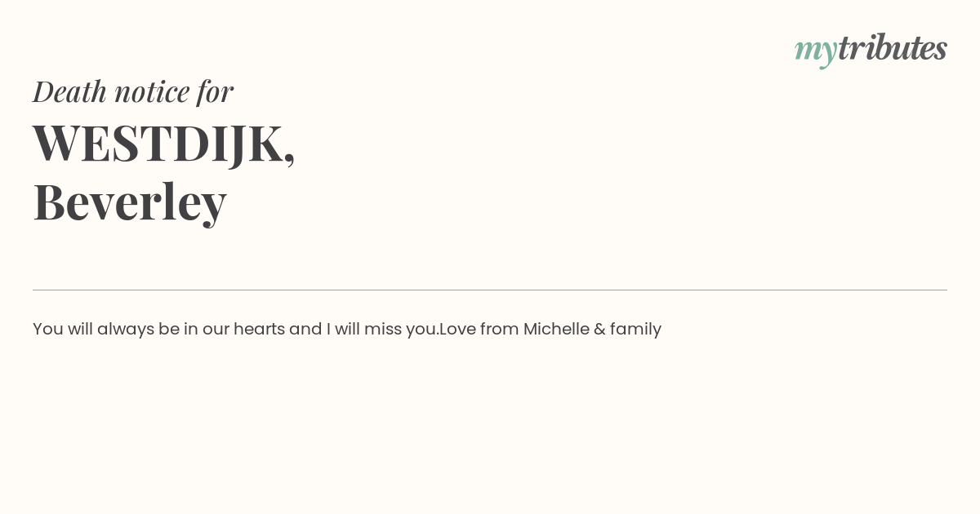Viewport: 980px width, 514px height.
Task: Click the word "always" in the message
Action: pyautogui.click(x=126, y=330)
